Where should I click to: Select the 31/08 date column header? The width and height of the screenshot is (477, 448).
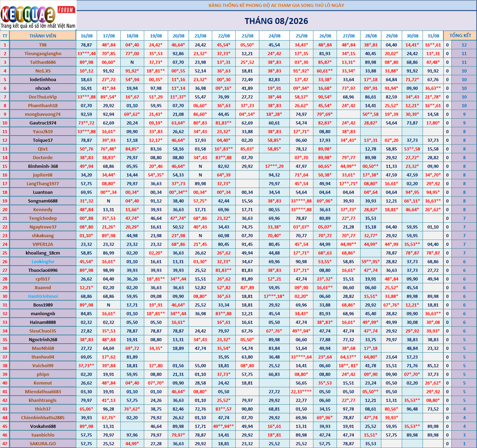coord(433,36)
